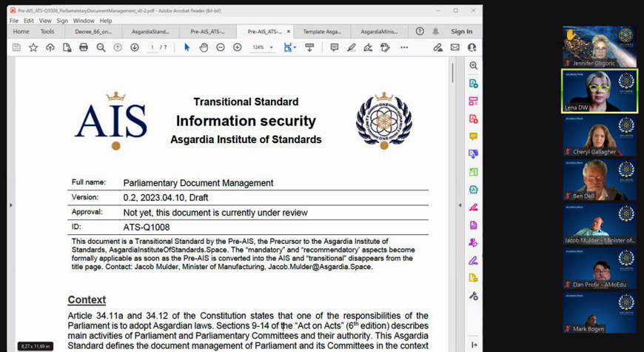Switch to the Template Asga document tab

(322, 32)
